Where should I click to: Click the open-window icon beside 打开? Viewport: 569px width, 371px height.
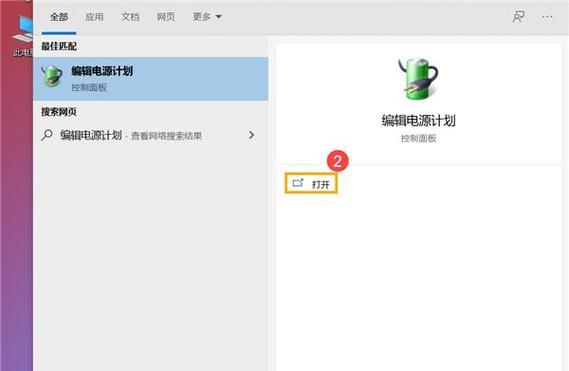click(298, 183)
